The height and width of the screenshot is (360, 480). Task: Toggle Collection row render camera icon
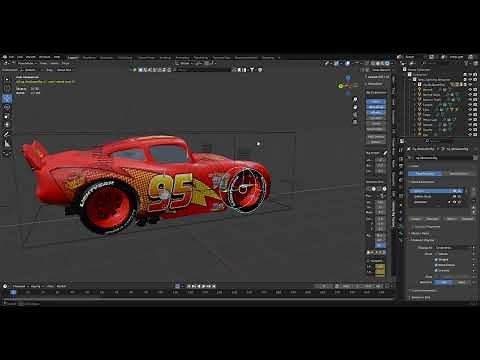tap(475, 75)
